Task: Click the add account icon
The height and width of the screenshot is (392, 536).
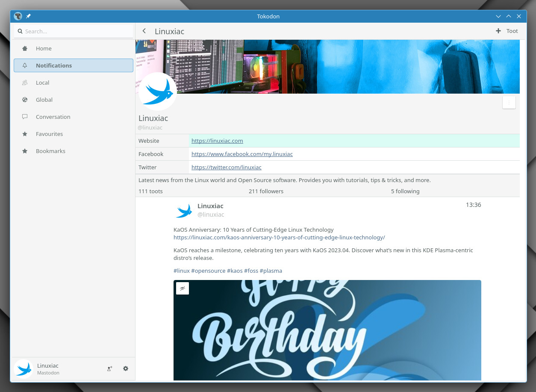Action: [110, 368]
